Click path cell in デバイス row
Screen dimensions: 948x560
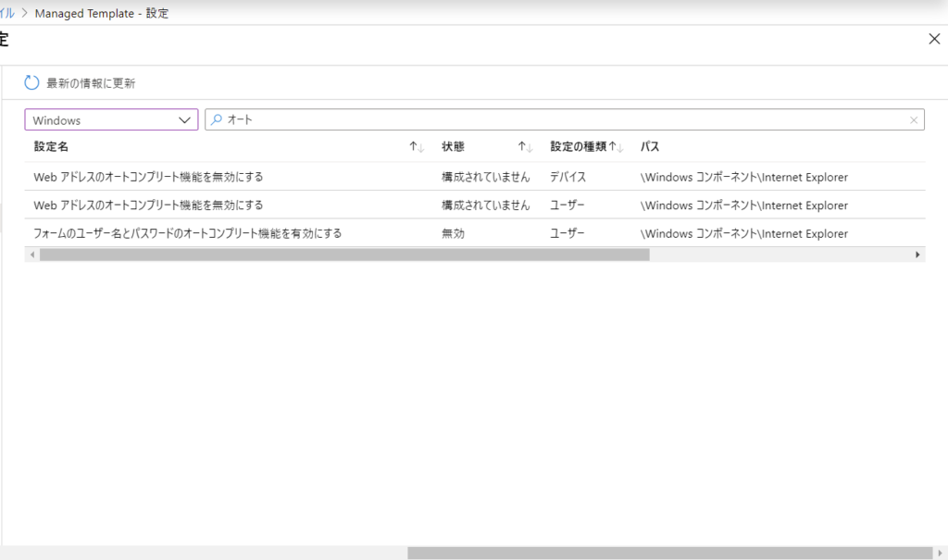click(x=744, y=177)
